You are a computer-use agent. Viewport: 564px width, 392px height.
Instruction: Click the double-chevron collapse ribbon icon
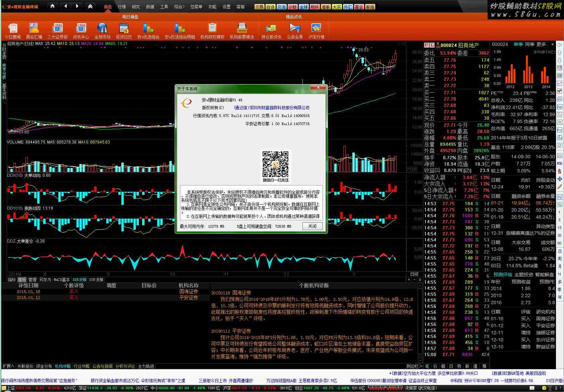click(x=90, y=6)
